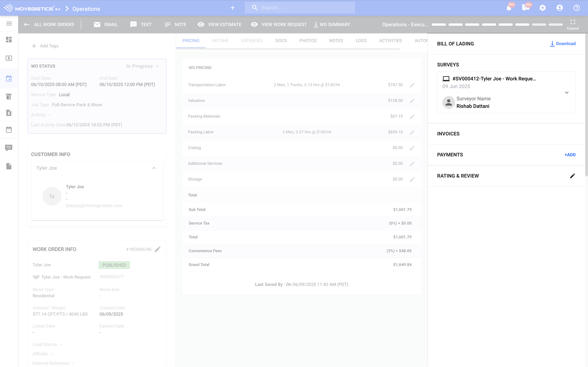This screenshot has height=367, width=588.
Task: Open the dashboard icon in left sidebar
Action: click(x=9, y=39)
